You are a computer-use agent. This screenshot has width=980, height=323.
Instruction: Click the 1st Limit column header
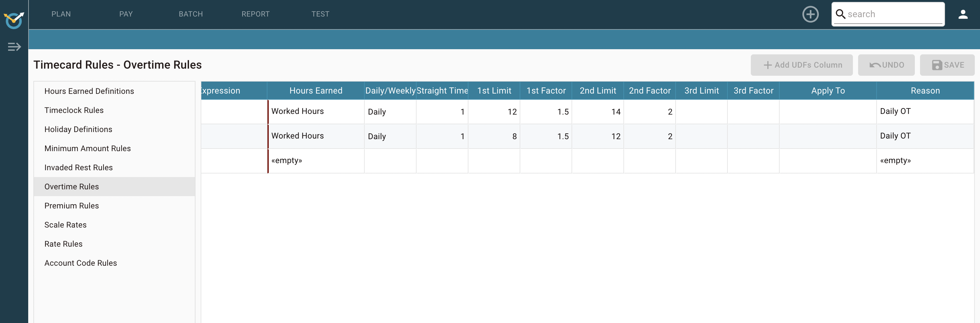(494, 91)
